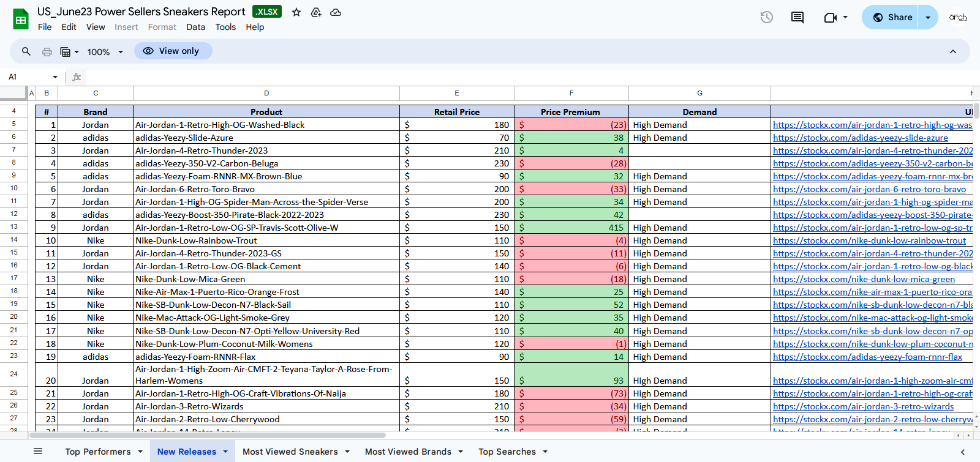Expand the video call options arrow
This screenshot has height=462, width=980.
pos(845,17)
